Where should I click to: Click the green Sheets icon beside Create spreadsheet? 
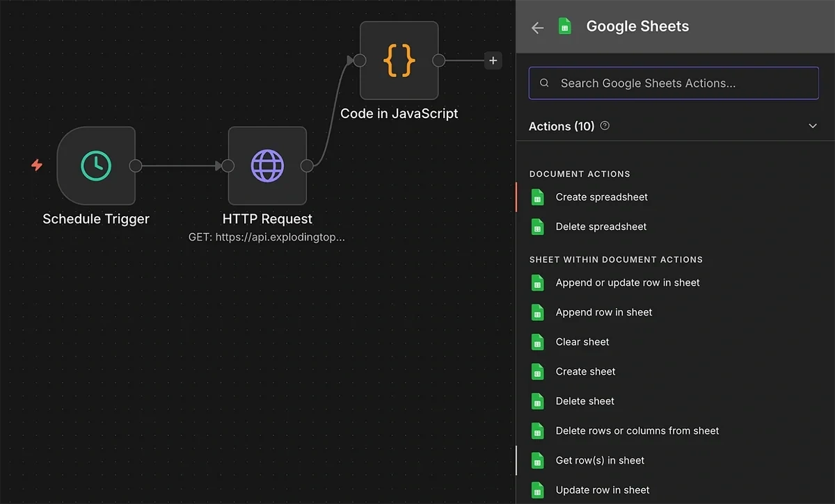pos(537,197)
